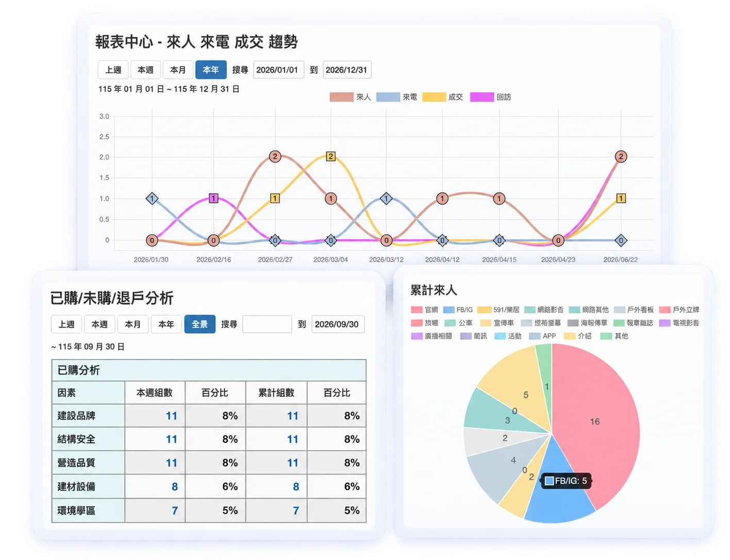Toggle 戶外看板 in pie legend
This screenshot has width=730, height=560.
tap(634, 310)
